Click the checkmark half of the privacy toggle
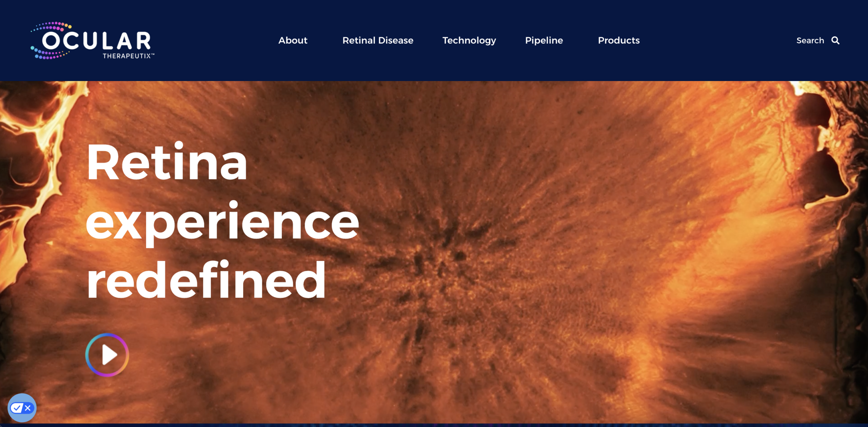This screenshot has width=868, height=427. tap(17, 408)
